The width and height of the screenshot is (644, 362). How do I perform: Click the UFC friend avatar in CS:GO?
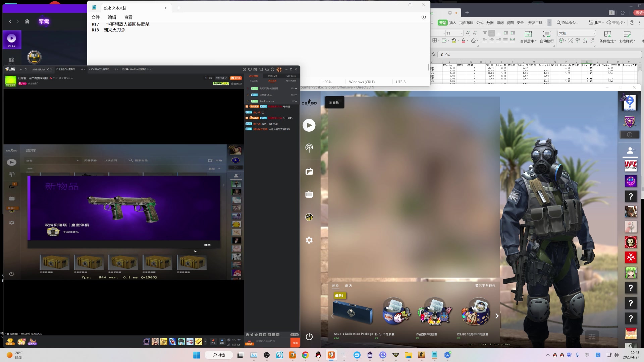(x=631, y=166)
